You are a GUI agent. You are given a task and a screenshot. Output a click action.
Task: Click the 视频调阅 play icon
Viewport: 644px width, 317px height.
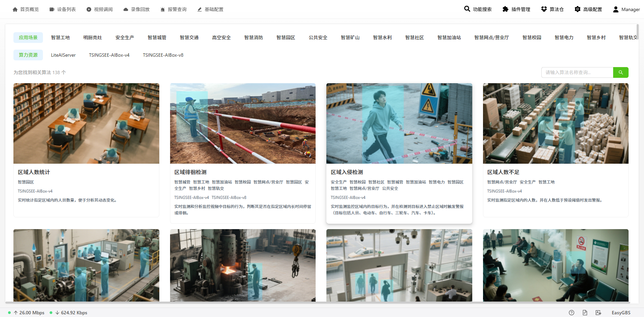[x=89, y=9]
